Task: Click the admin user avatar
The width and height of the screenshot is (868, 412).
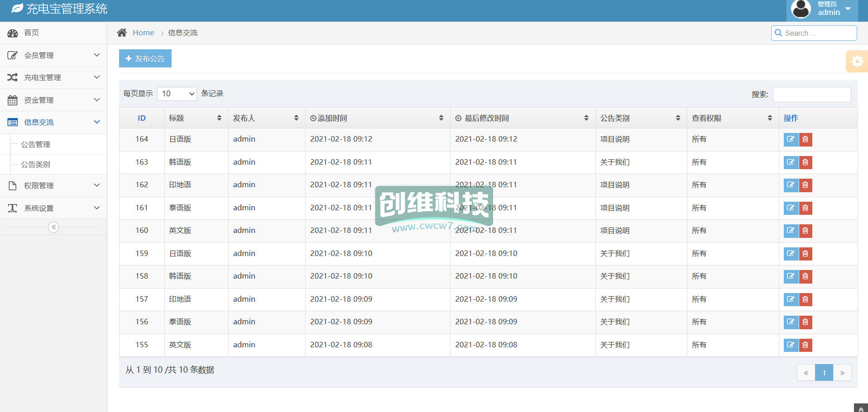Action: click(801, 9)
